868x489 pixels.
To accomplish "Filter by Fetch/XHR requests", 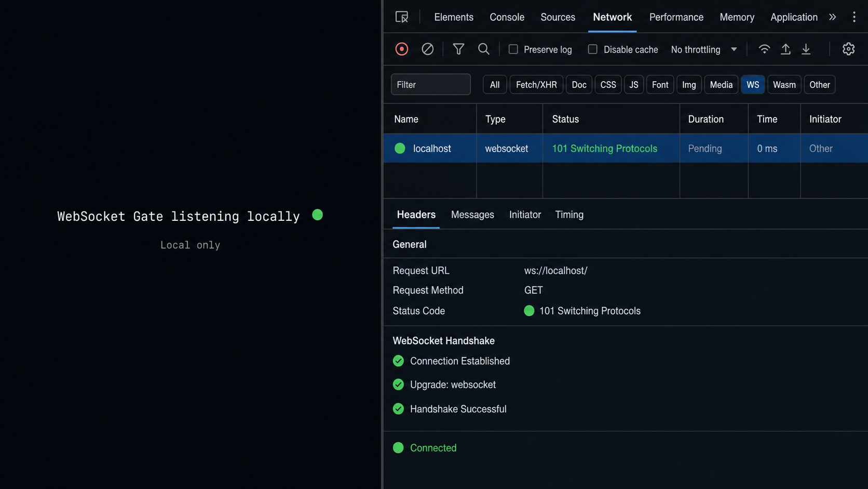I will (x=536, y=85).
